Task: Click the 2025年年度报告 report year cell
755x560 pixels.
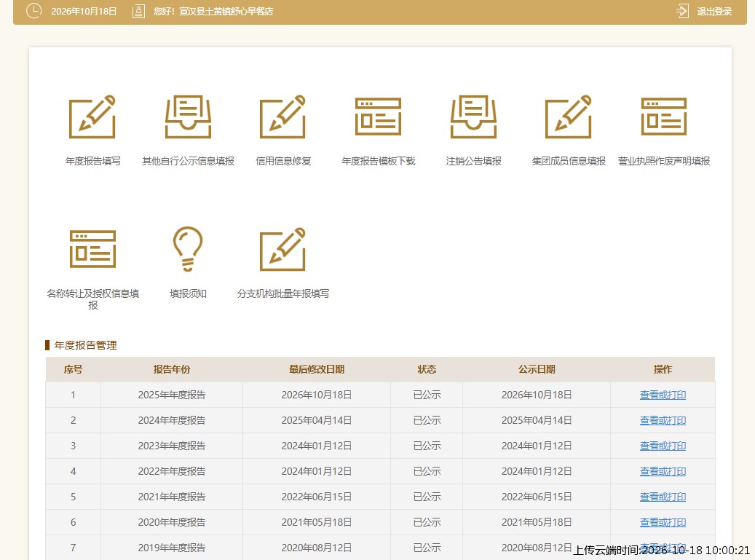Action: (x=171, y=395)
